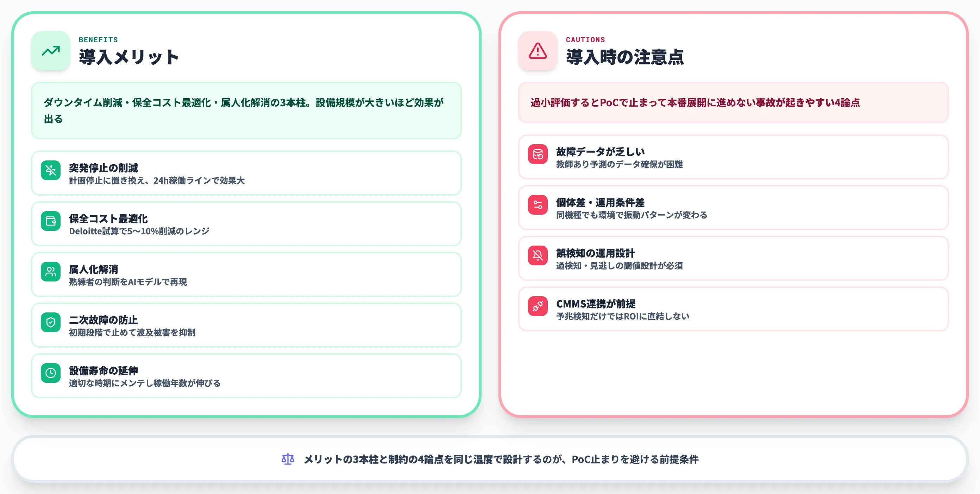
Task: Select the broken-power icon for 突発停止の削減
Action: [x=51, y=171]
